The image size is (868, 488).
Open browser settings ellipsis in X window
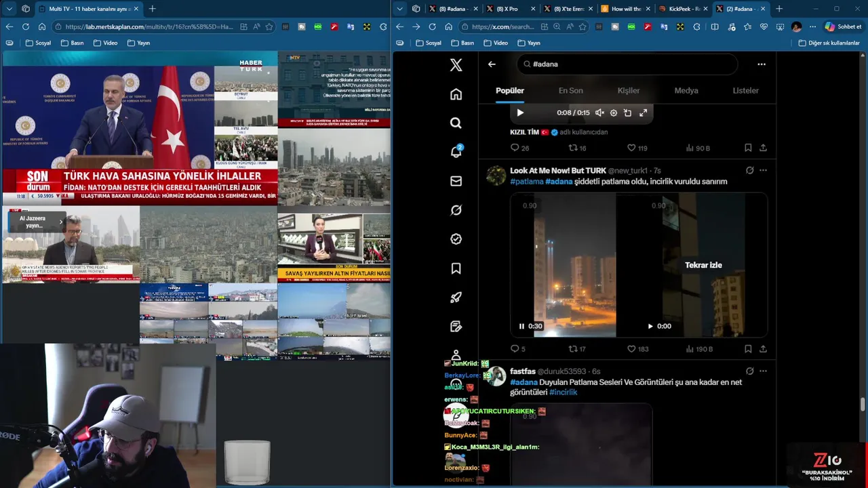tap(812, 26)
